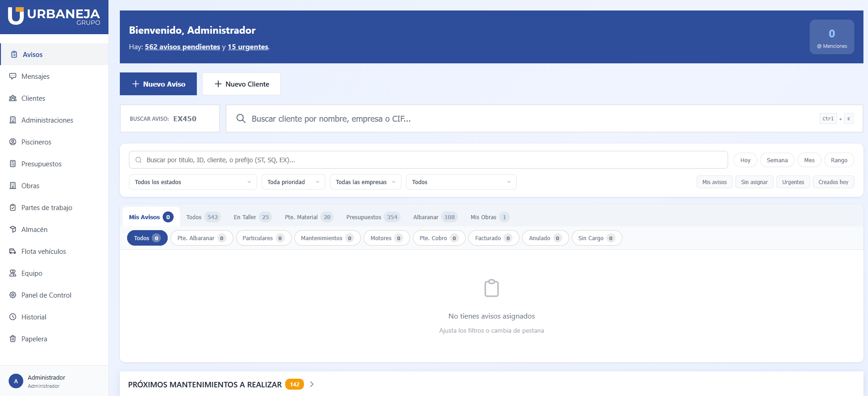Focus the Buscar cliente por nombre field

tap(544, 118)
